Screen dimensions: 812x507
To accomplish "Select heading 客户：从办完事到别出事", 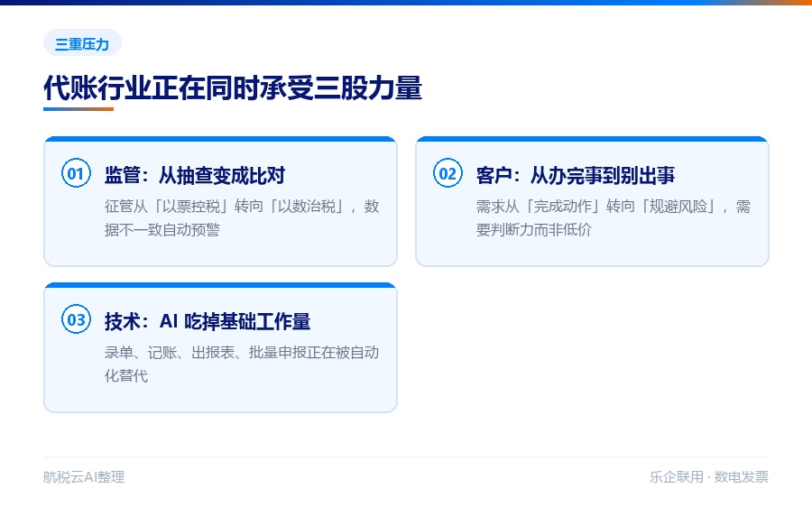I will point(576,175).
